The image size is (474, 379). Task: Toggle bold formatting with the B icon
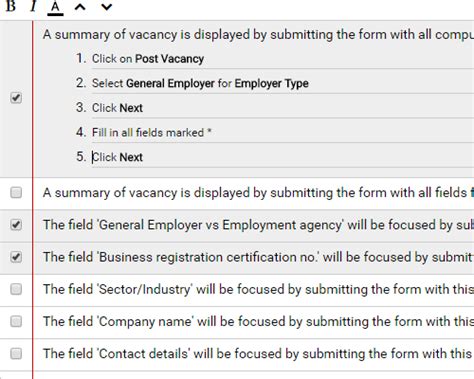click(x=11, y=6)
